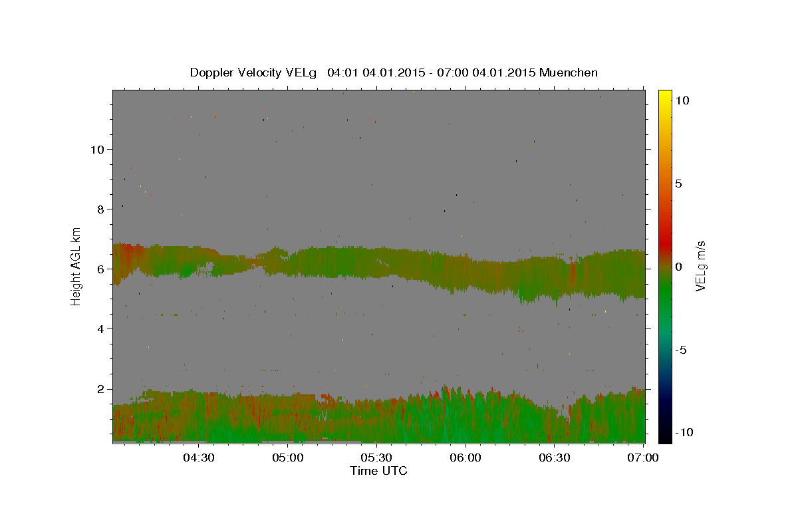
Task: Click the height tick label 4
Action: click(x=100, y=329)
